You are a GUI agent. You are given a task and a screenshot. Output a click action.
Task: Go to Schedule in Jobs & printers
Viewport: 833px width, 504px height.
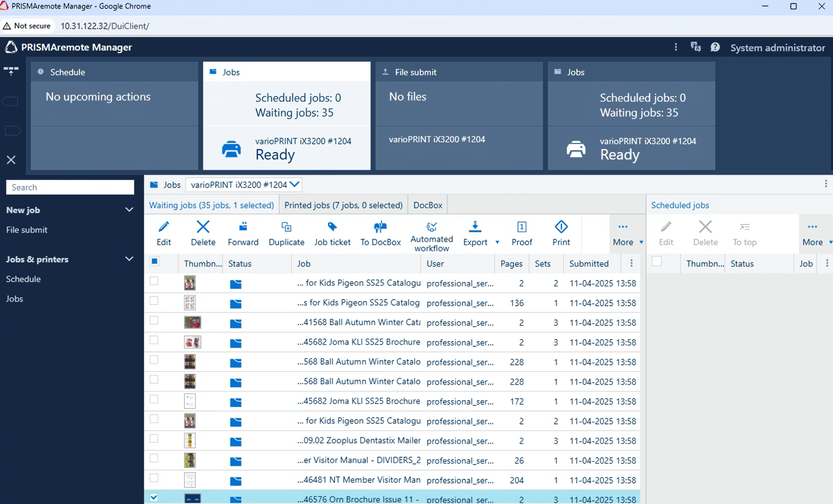(23, 279)
